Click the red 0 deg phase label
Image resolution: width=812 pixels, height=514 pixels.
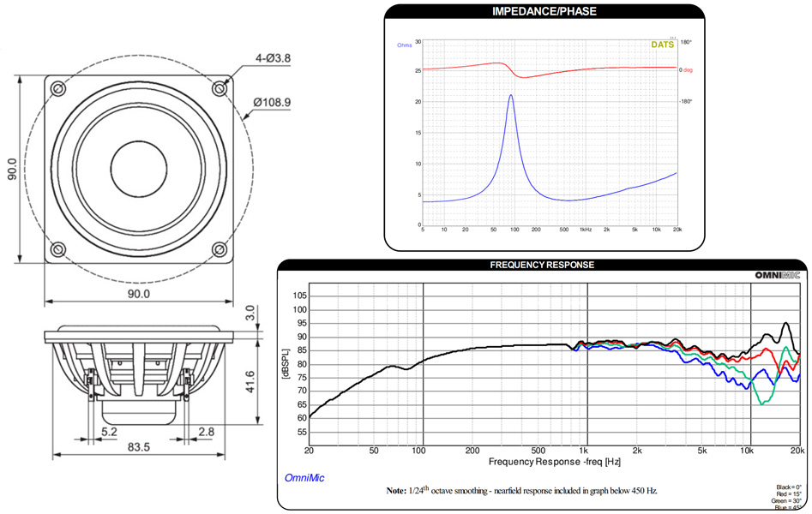pos(686,70)
